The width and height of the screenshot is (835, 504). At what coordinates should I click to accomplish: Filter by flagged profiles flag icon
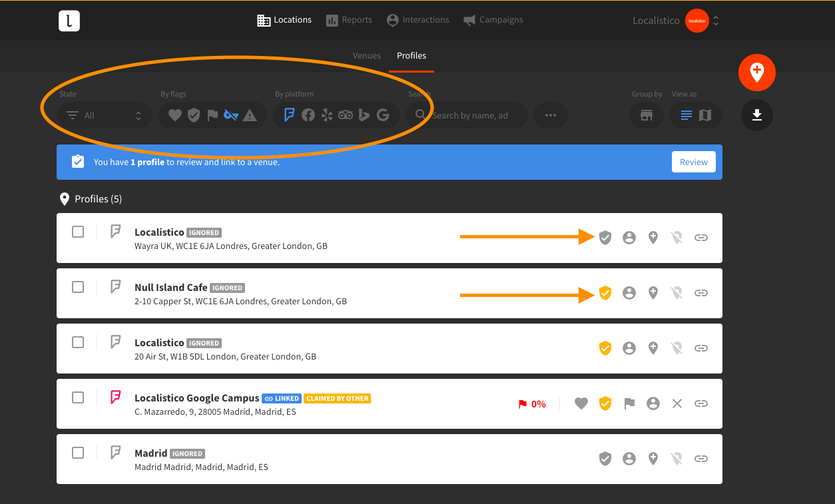[x=212, y=115]
